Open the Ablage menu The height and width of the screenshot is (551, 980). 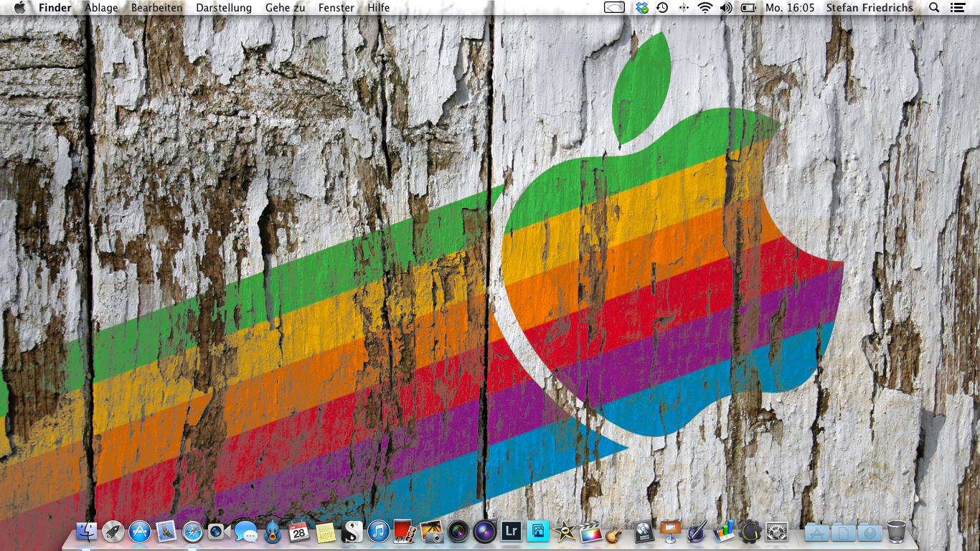101,7
